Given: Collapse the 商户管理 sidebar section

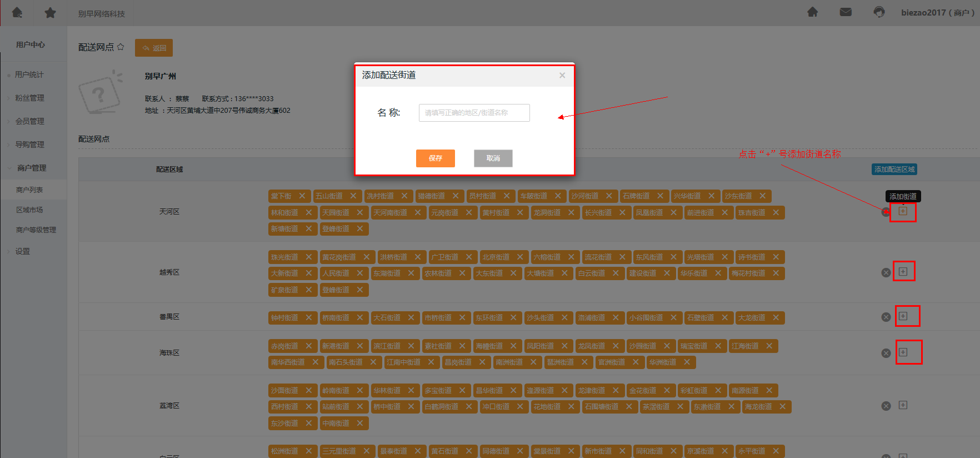Looking at the screenshot, I should [x=31, y=168].
